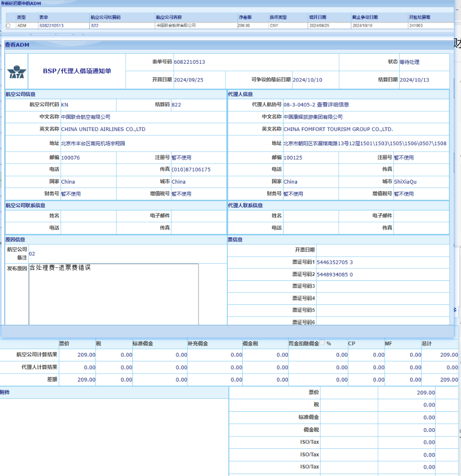Click the 填开日期 column header
Image resolution: width=461 pixels, height=476 pixels.
tap(319, 17)
